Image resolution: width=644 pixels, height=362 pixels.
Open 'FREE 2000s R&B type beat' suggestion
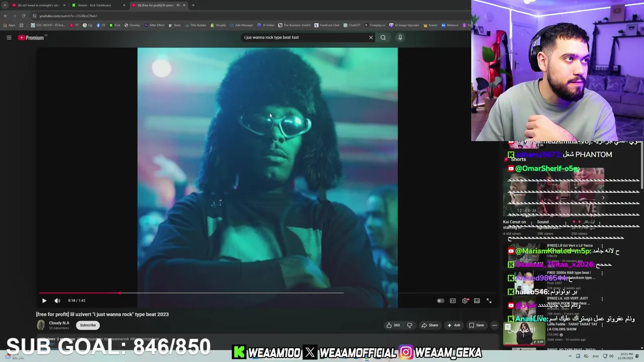[571, 275]
